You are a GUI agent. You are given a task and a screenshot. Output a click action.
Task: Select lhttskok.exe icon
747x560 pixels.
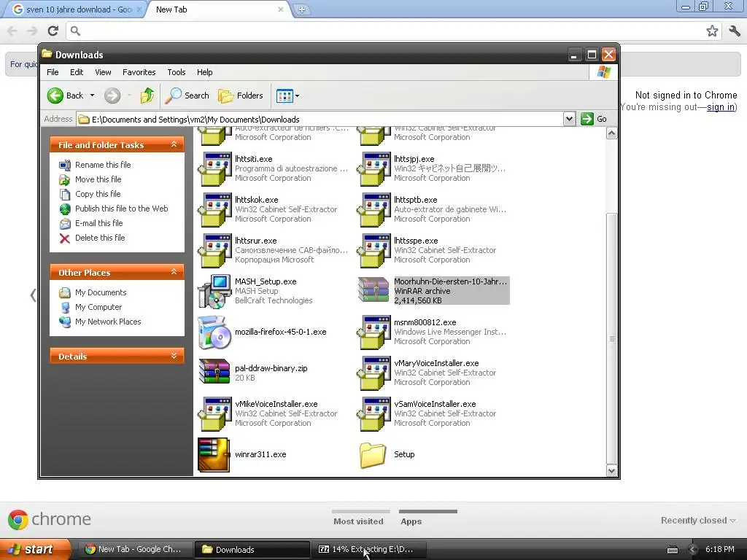(x=215, y=209)
